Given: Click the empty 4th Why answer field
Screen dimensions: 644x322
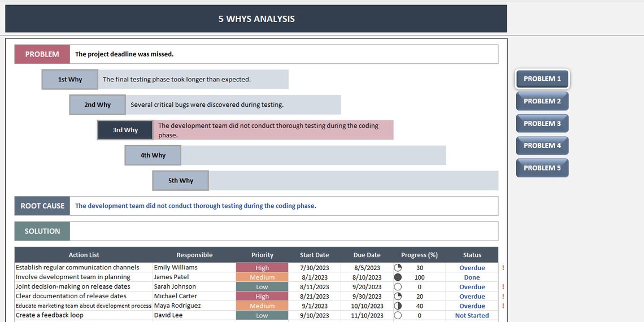Looking at the screenshot, I should point(314,155).
